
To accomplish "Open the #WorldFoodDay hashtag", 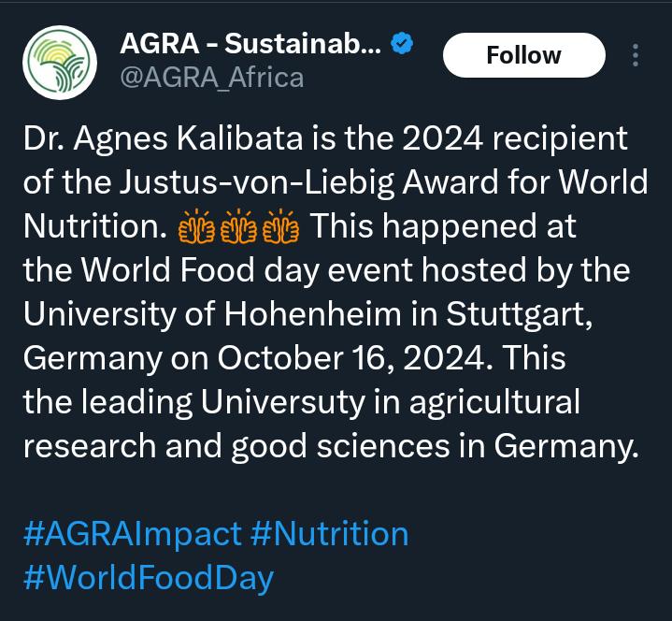I will [x=148, y=577].
